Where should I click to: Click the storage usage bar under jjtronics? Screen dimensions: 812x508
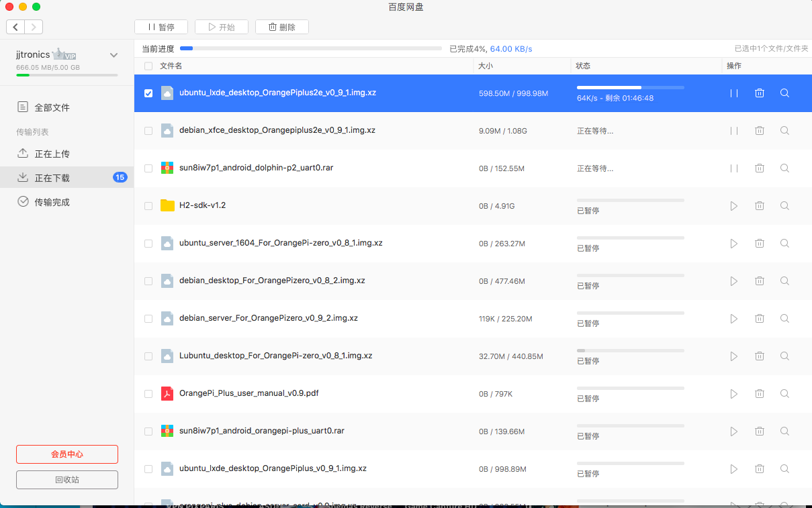67,74
